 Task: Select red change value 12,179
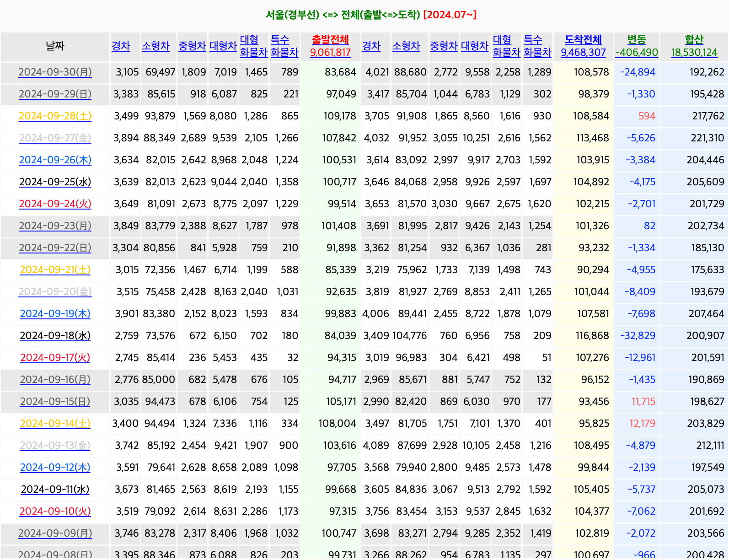[642, 424]
